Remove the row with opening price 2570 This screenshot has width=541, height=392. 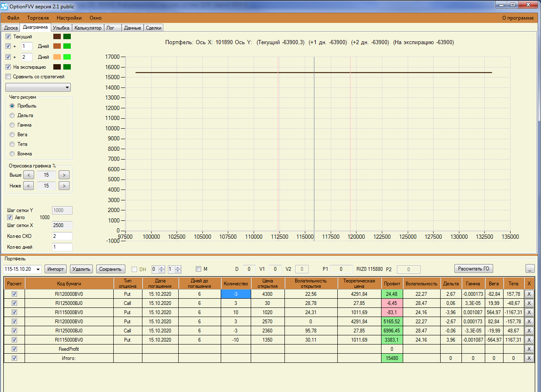point(529,321)
